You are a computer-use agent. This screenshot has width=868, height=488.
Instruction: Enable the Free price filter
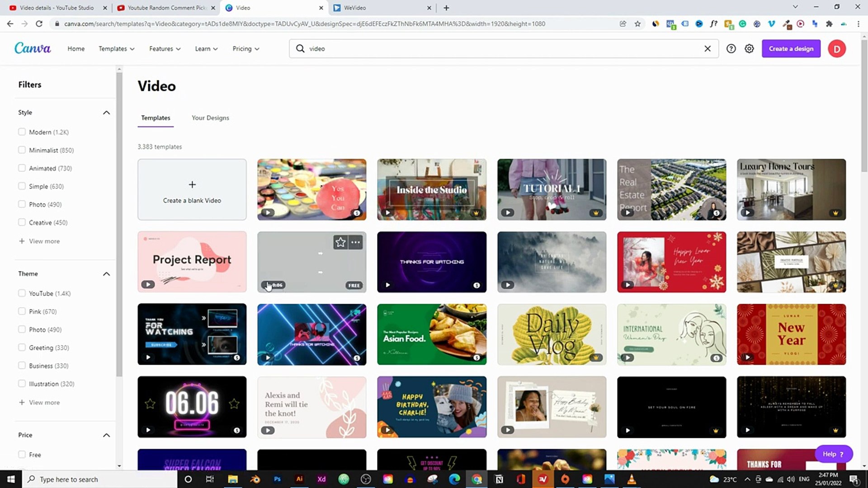[x=22, y=454]
